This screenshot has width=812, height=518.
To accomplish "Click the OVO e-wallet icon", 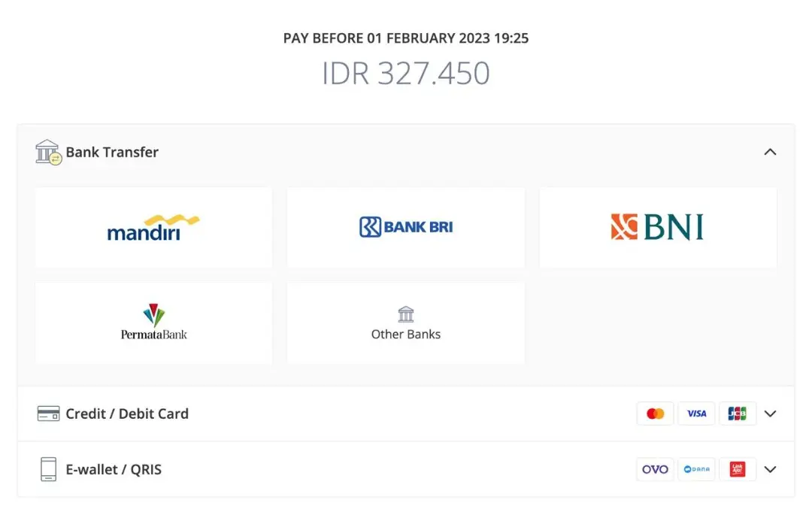I will click(656, 469).
